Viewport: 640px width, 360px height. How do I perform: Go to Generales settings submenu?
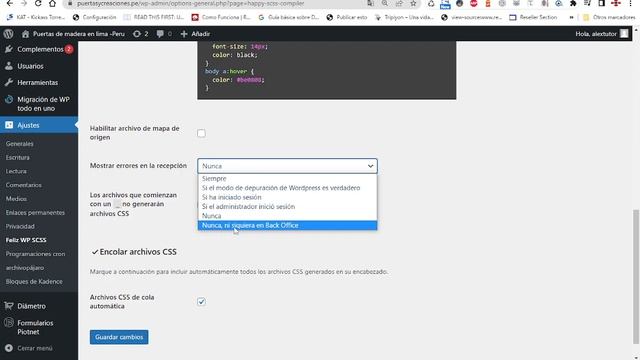tap(20, 144)
